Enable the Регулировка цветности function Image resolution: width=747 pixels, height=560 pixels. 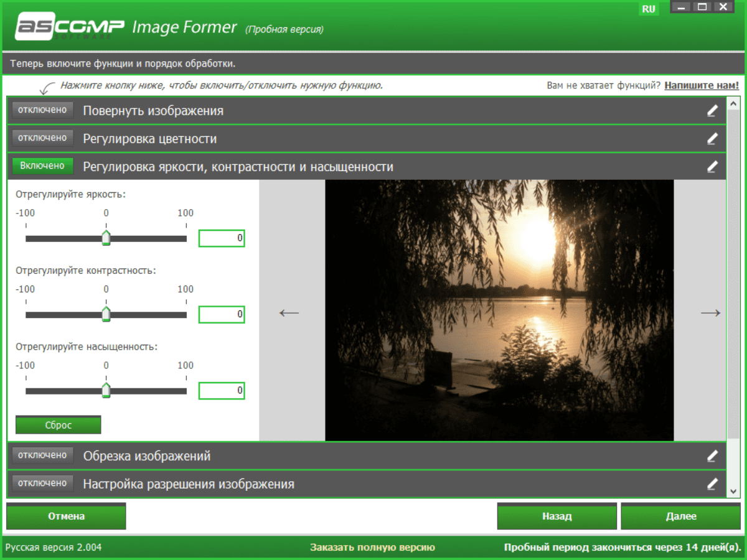pos(42,138)
